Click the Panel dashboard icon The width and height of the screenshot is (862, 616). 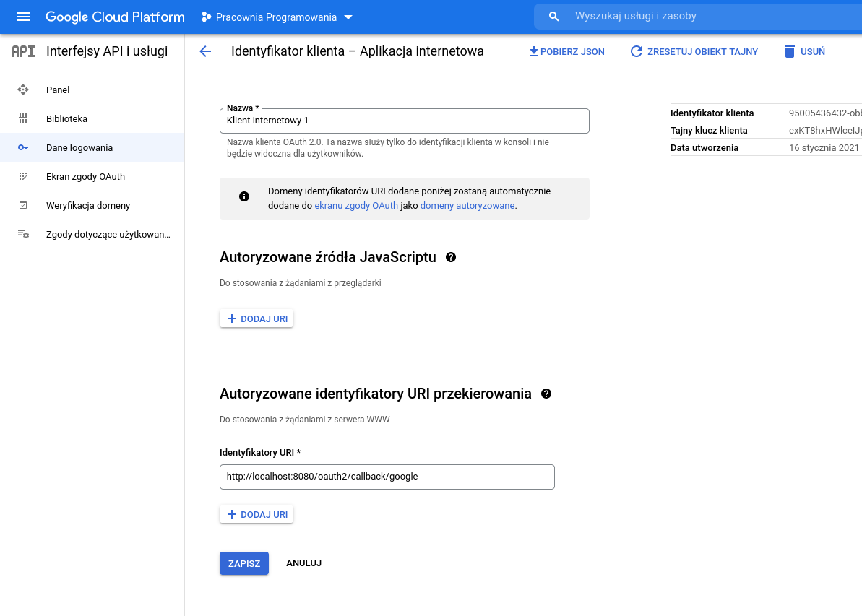[23, 90]
